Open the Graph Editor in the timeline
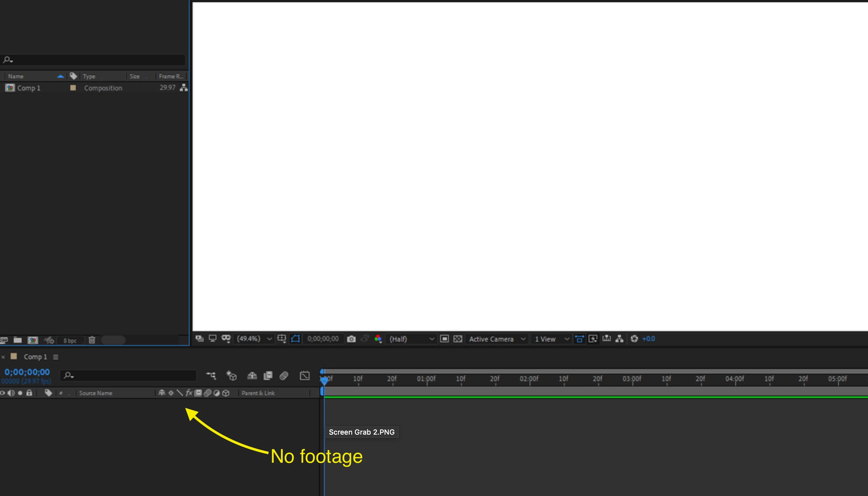The width and height of the screenshot is (868, 496). 304,376
